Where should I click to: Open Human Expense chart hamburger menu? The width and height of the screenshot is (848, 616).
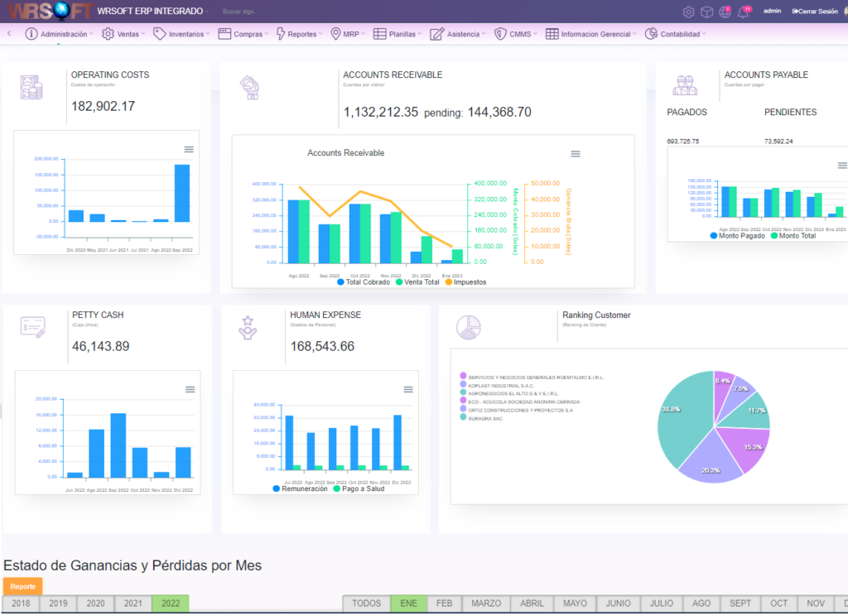click(407, 389)
